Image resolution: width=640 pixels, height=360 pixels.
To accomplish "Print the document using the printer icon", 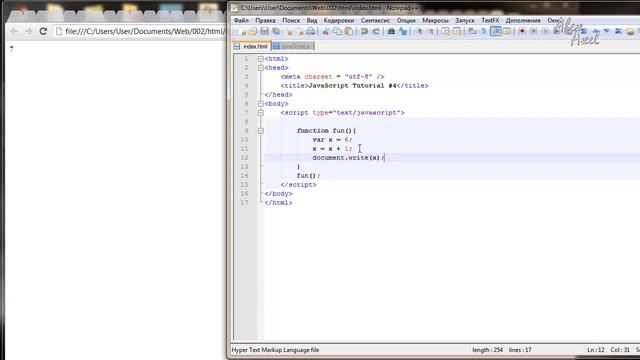I will (x=311, y=31).
